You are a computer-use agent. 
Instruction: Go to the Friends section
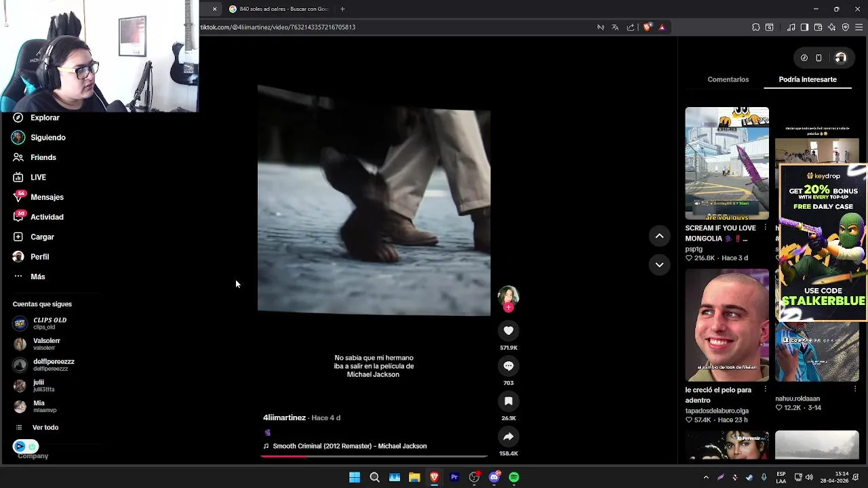coord(35,157)
